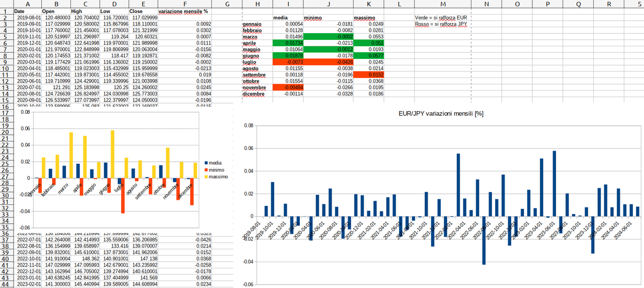Select the dicembre minimo cell -0.0328
644x288 pixels.
(x=328, y=94)
